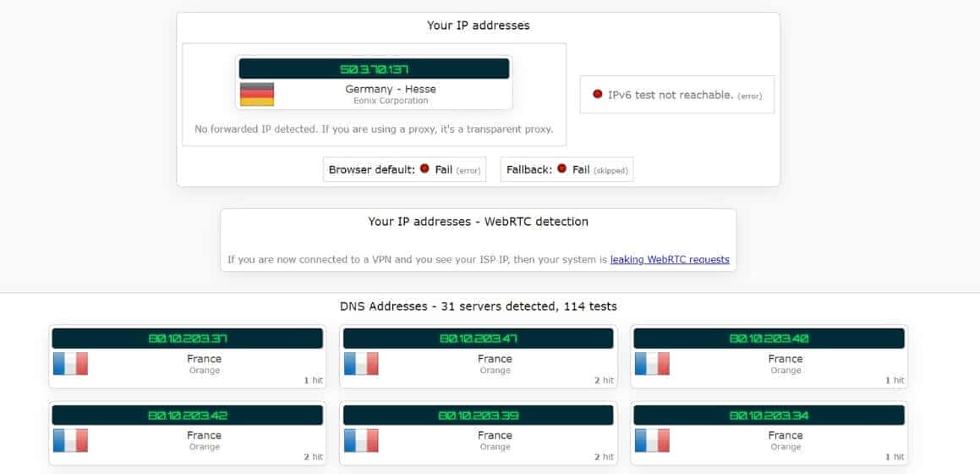This screenshot has height=474, width=980.
Task: Click the '2 hit' count under 80.10.203.47
Action: [x=604, y=380]
